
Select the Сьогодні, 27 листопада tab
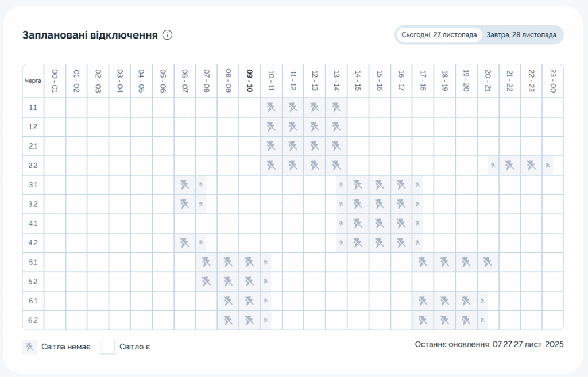coord(439,35)
